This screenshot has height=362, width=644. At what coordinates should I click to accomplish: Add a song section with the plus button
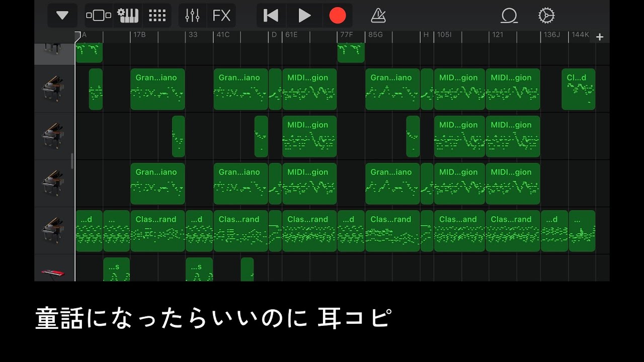(x=600, y=37)
